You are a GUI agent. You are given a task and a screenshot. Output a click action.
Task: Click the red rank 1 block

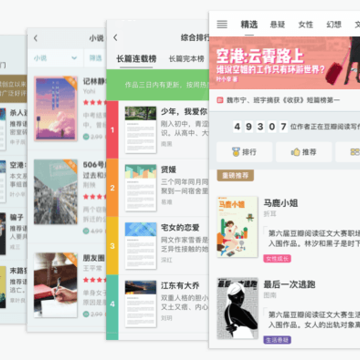pyautogui.click(x=112, y=130)
